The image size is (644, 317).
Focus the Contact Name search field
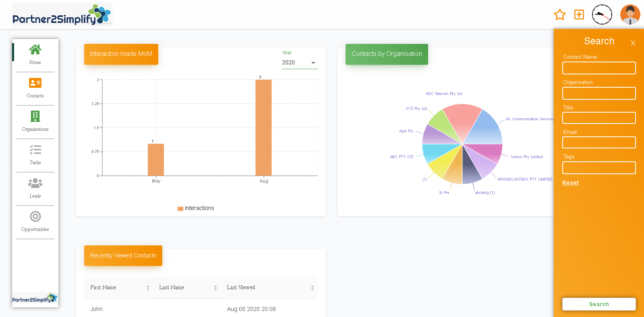coord(599,68)
